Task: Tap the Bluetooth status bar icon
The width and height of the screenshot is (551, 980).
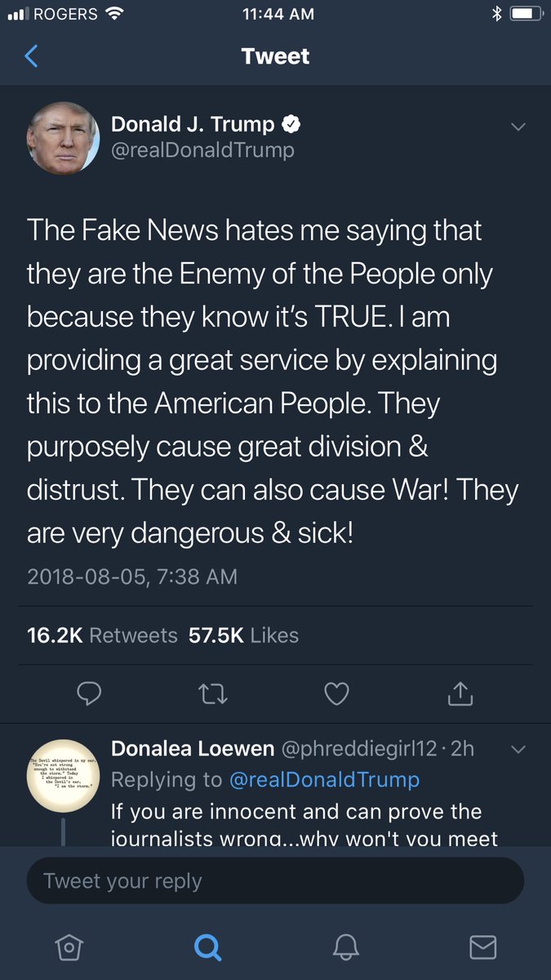Action: point(495,14)
